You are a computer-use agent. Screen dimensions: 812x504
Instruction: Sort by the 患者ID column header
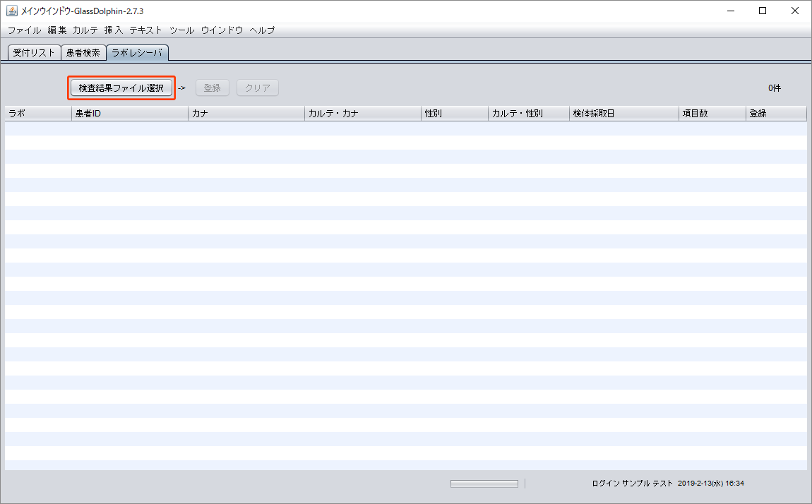(129, 114)
